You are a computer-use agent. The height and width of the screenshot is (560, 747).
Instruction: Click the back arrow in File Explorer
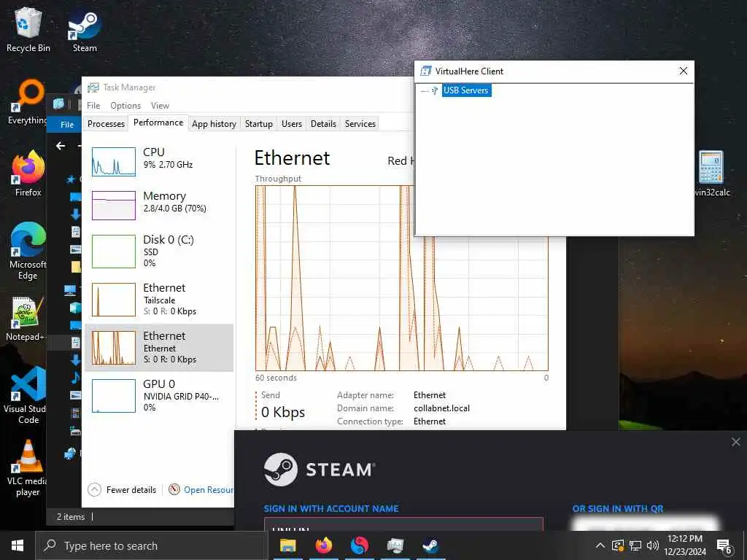61,146
